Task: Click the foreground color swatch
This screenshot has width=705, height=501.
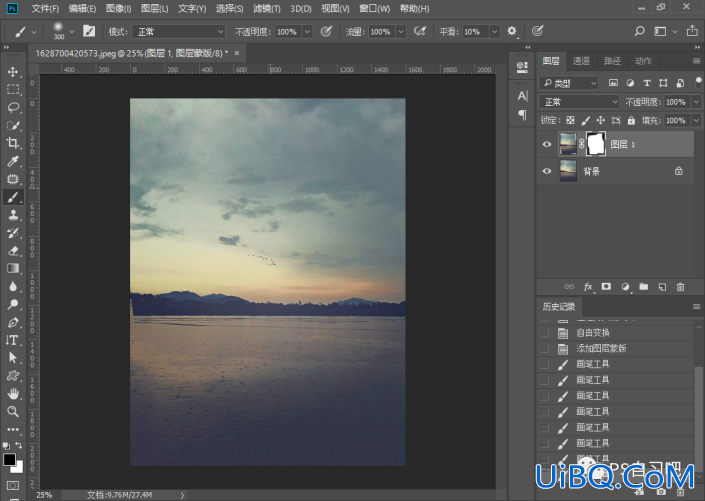Action: pyautogui.click(x=9, y=459)
